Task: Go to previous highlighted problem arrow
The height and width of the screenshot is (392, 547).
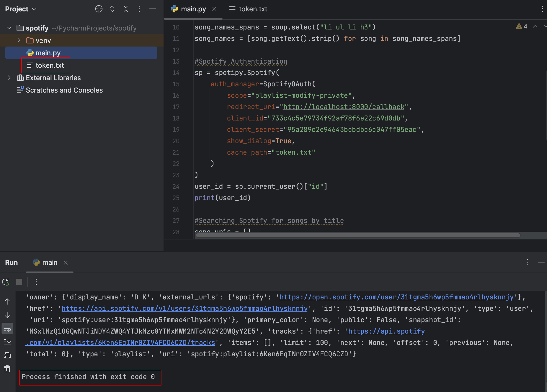Action: tap(535, 26)
